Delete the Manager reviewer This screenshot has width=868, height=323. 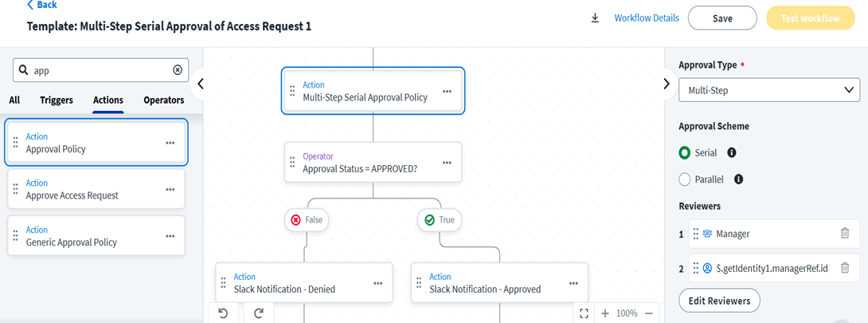845,234
